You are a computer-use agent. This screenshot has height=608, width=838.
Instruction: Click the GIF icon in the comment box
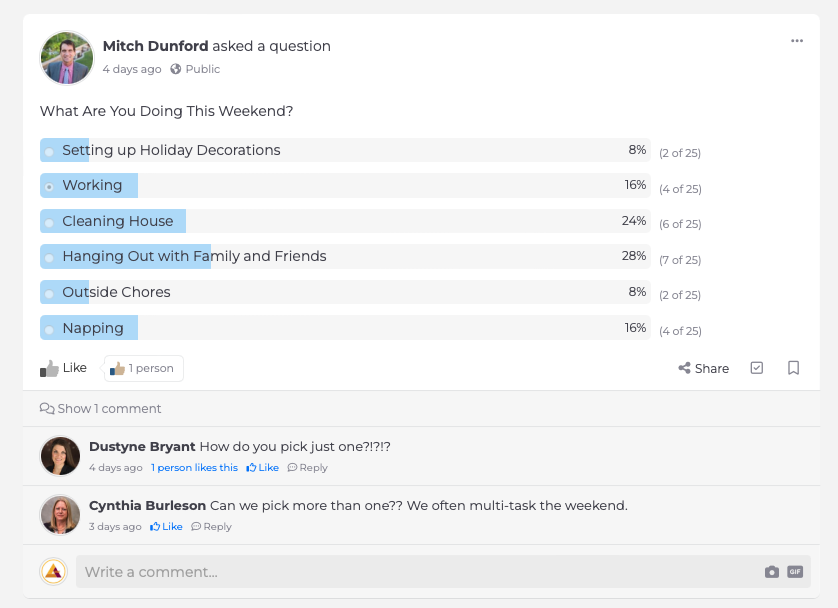795,572
